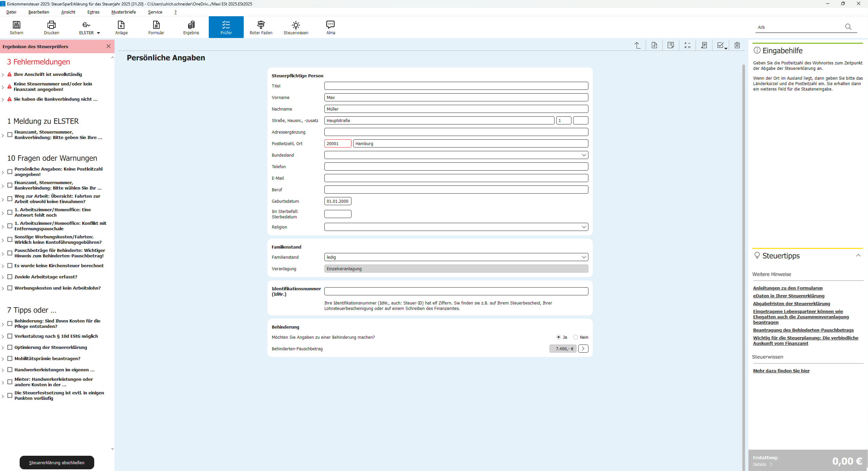Check 'Mobilitätsprämie beantragen?' checkbox

tap(10, 358)
